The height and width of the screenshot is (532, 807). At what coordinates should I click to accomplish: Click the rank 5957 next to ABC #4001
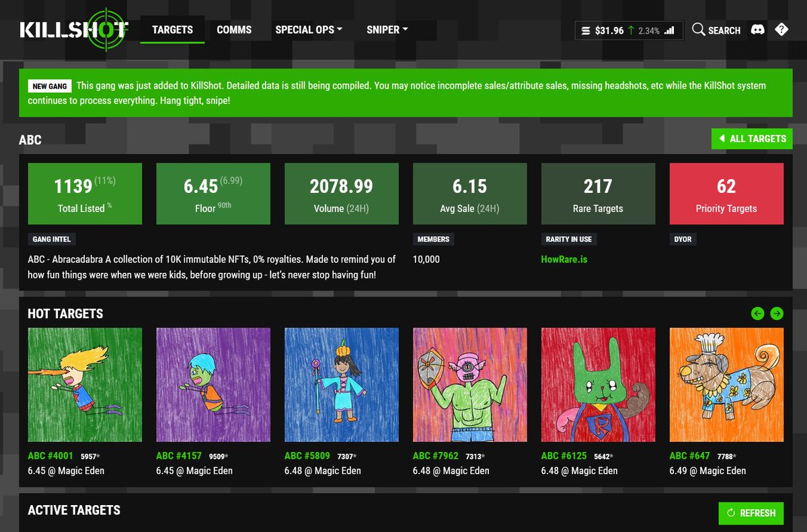pyautogui.click(x=90, y=456)
